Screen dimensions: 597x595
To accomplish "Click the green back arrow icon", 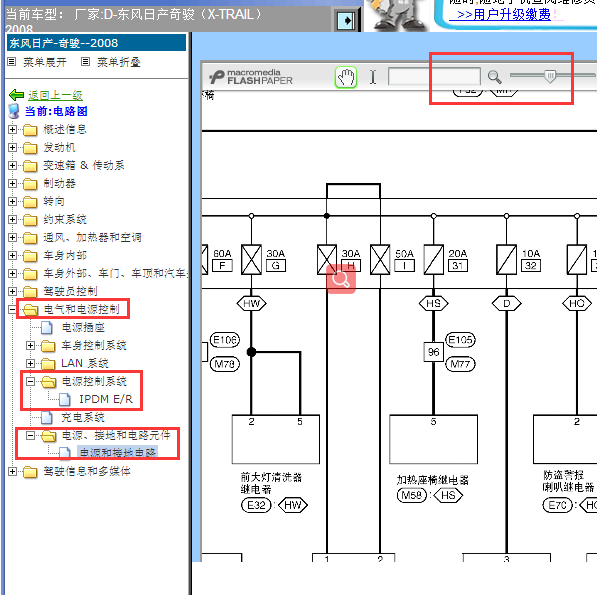I will click(x=16, y=95).
